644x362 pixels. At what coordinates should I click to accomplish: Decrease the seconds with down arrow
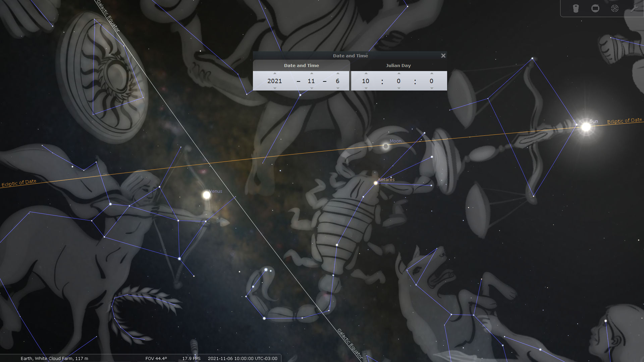(432, 88)
